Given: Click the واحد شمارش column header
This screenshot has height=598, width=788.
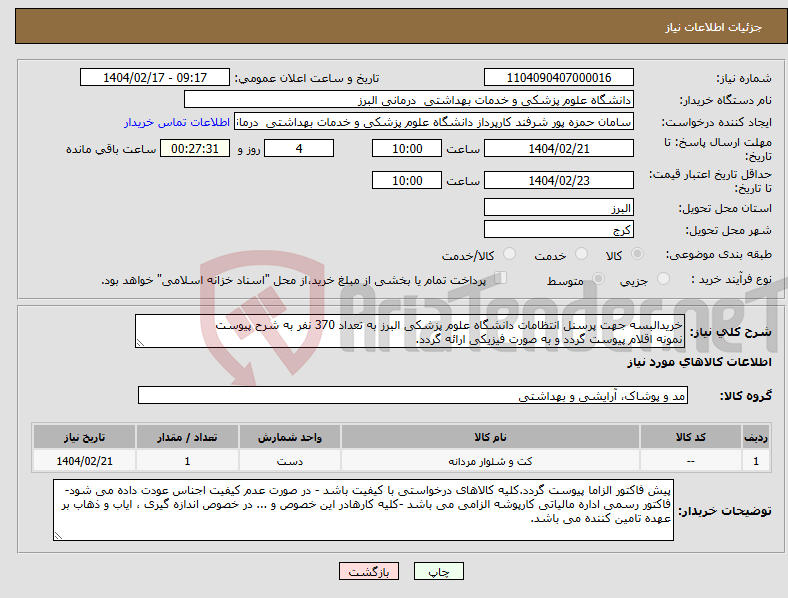Looking at the screenshot, I should [289, 437].
